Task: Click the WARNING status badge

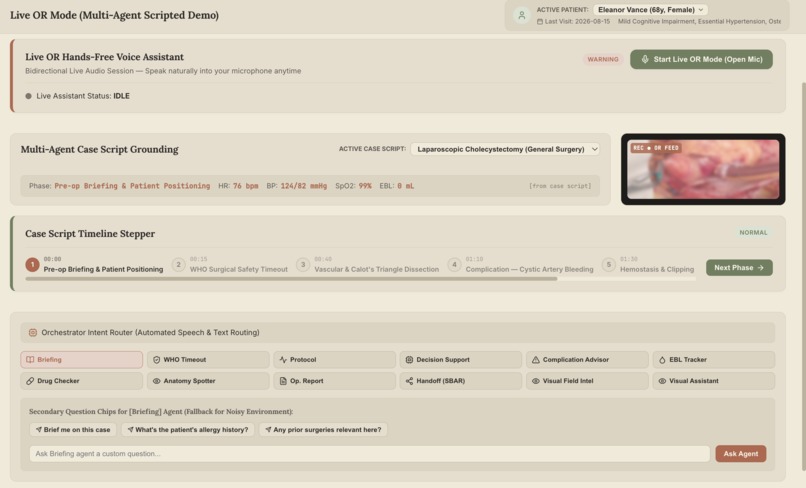Action: [603, 60]
